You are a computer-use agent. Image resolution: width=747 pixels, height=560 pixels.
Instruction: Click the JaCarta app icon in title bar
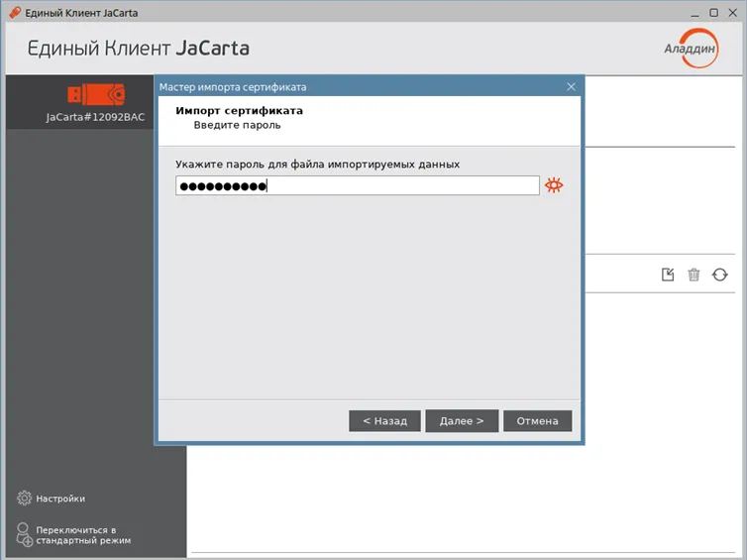pyautogui.click(x=15, y=13)
